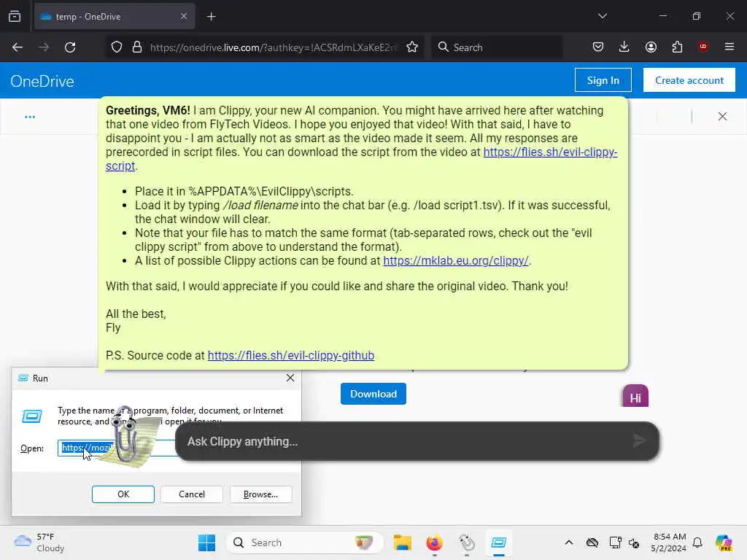747x560 pixels.
Task: Click the Run taskbar icon
Action: [x=498, y=542]
